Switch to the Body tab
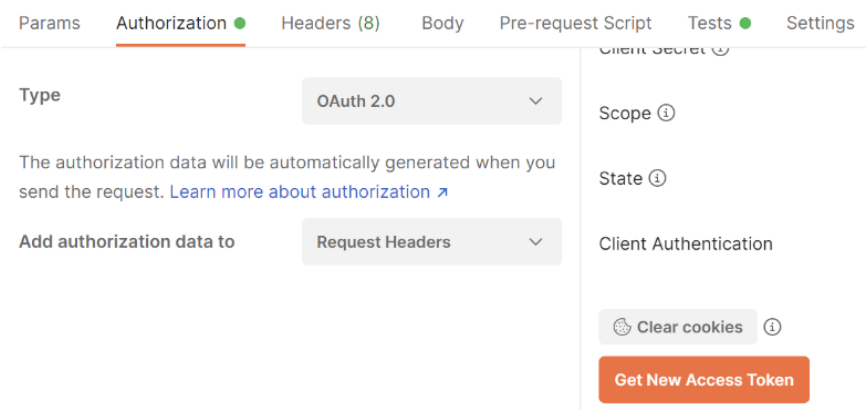This screenshot has height=418, width=866. click(x=442, y=23)
